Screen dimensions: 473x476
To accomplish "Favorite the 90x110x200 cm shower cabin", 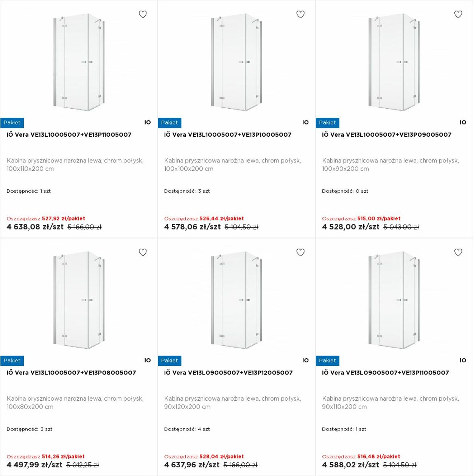I will [458, 252].
